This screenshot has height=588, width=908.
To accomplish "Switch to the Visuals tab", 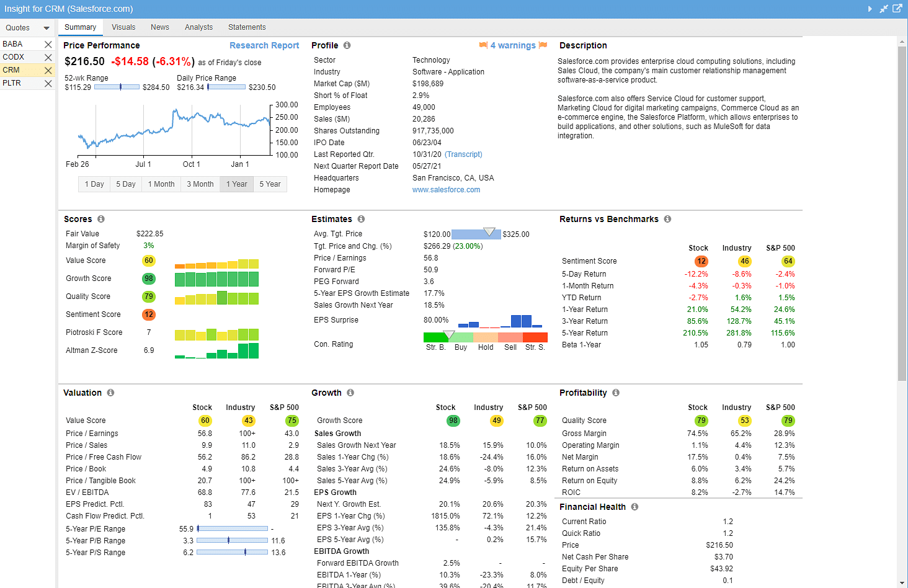I will point(123,27).
